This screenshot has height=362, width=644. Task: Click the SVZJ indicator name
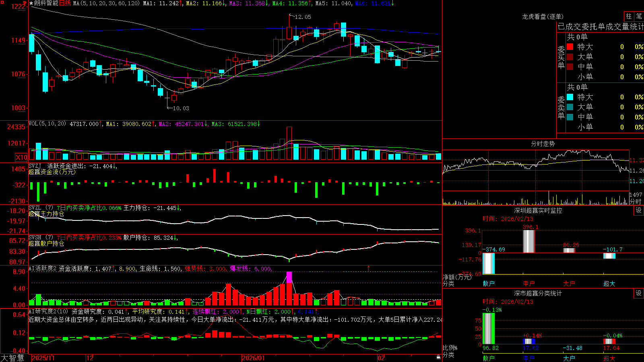35,166
